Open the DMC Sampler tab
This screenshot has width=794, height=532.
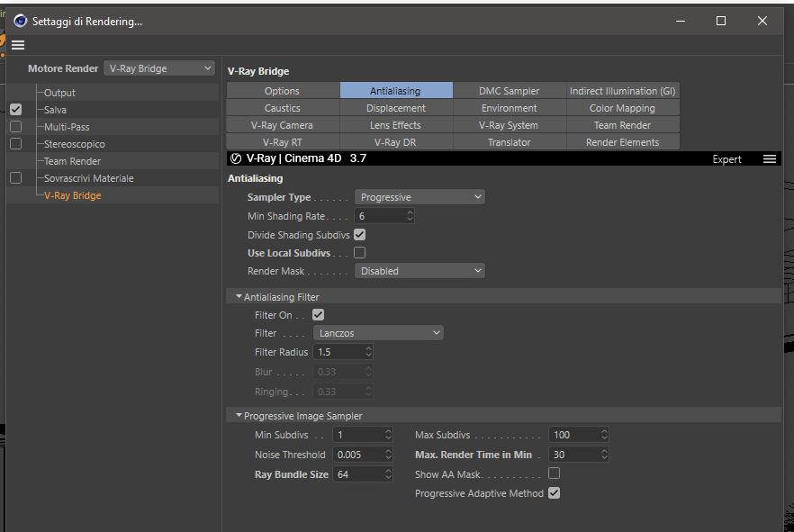510,91
